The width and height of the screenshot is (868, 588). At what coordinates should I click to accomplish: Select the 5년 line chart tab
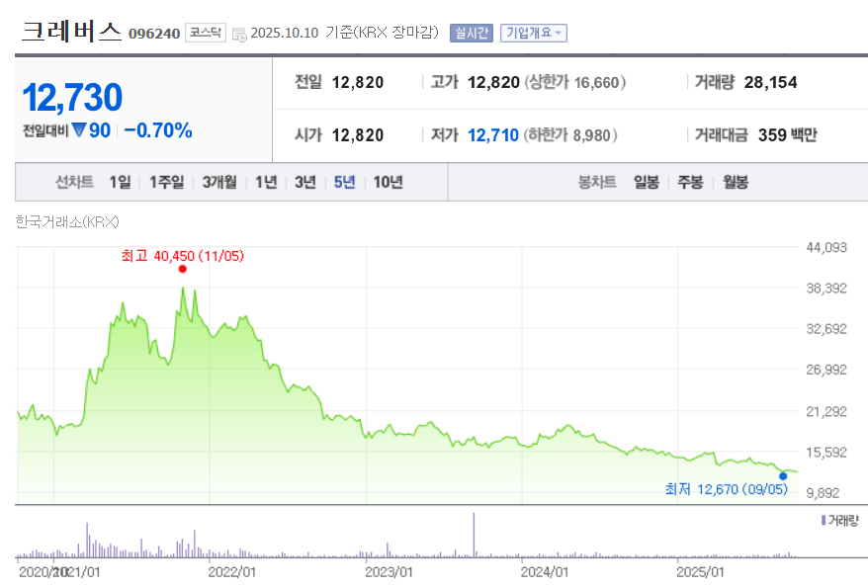point(344,182)
